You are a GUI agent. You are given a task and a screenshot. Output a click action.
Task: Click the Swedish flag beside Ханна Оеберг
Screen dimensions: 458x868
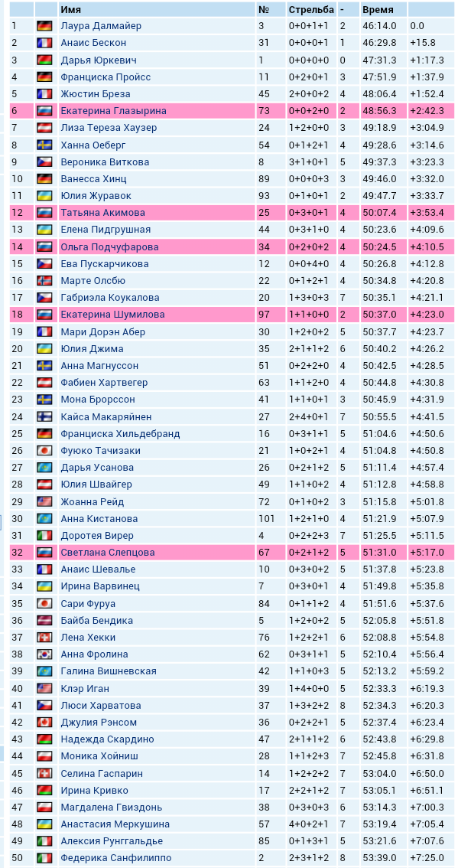44,145
